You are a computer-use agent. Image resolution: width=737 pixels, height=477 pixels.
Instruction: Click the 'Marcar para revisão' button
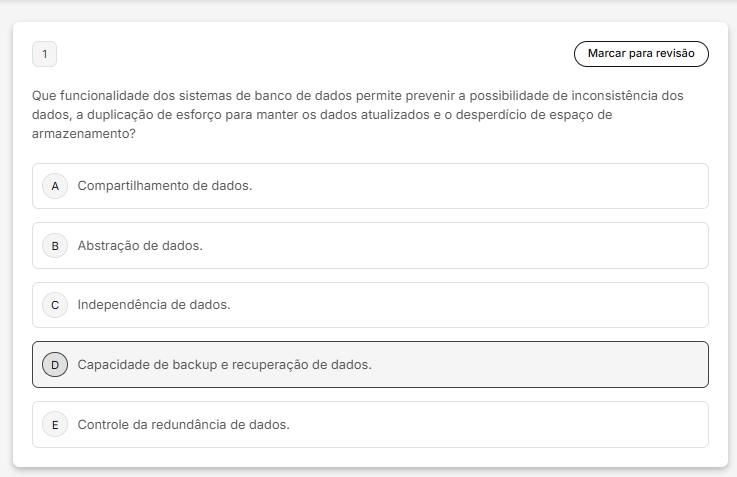click(641, 54)
